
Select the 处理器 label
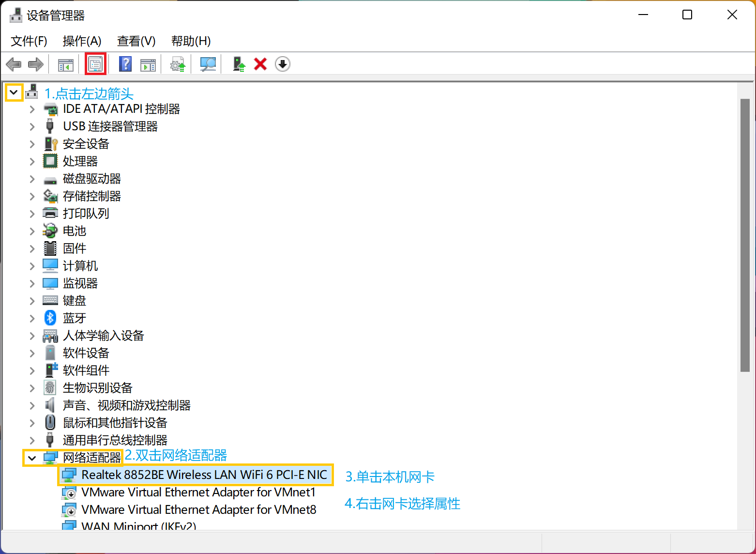(x=80, y=161)
